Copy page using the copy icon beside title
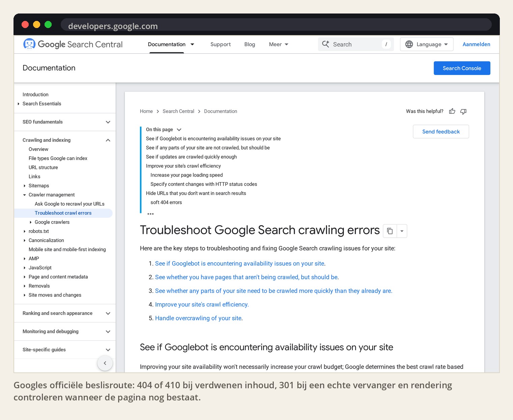 pyautogui.click(x=390, y=231)
